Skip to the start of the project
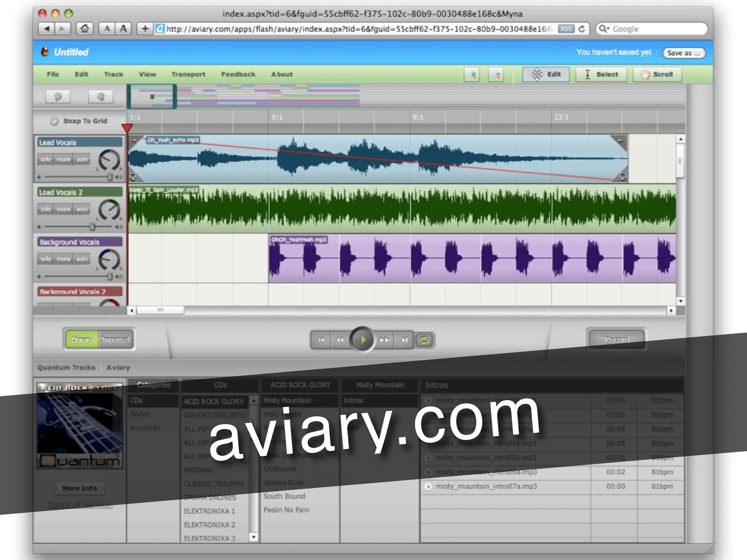 pos(321,340)
